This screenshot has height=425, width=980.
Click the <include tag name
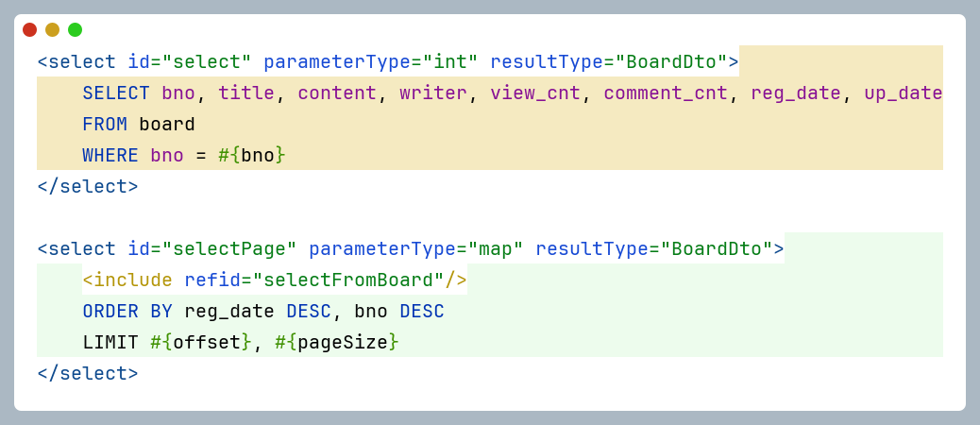pyautogui.click(x=127, y=280)
